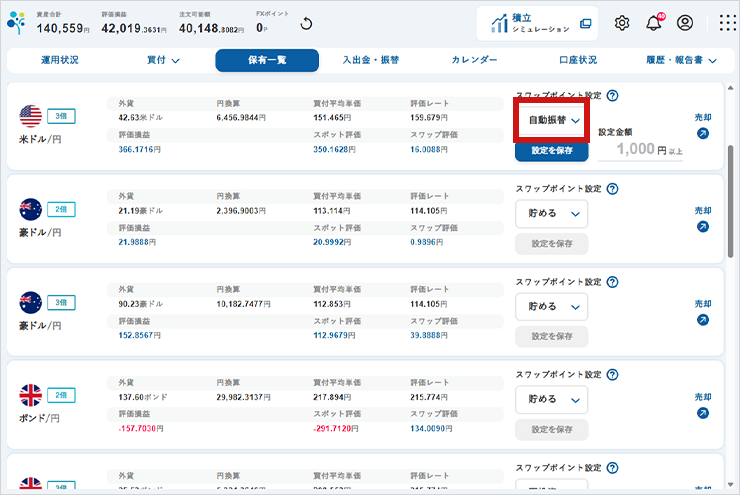Click 売却 arrow icon for 豪ドル/円 3倍
Image resolution: width=740 pixels, height=495 pixels.
point(703,320)
